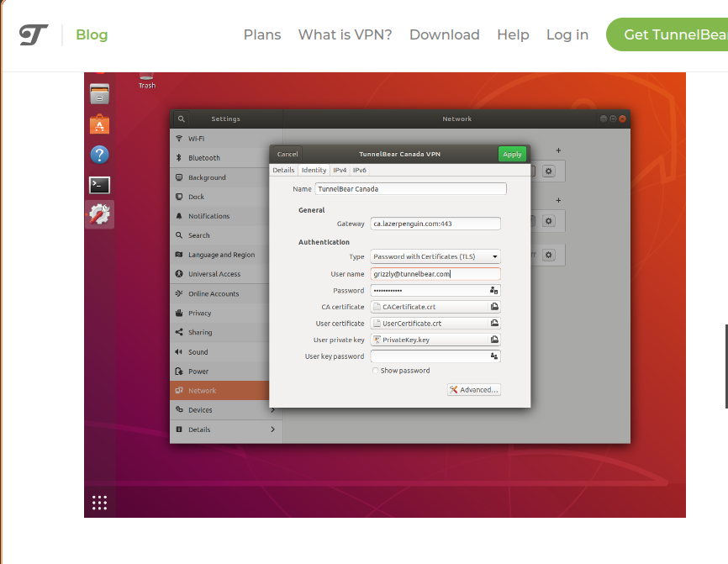Viewport: 728px width, 564px height.
Task: Open the Help icon in the dock
Action: pos(99,155)
